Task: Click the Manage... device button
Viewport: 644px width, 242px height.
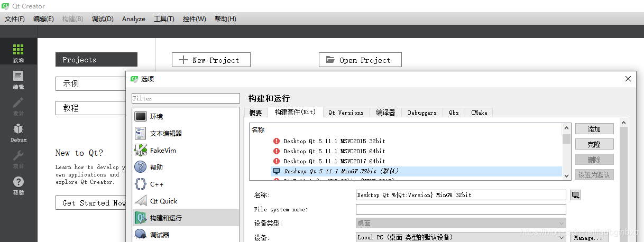Action: click(590, 238)
